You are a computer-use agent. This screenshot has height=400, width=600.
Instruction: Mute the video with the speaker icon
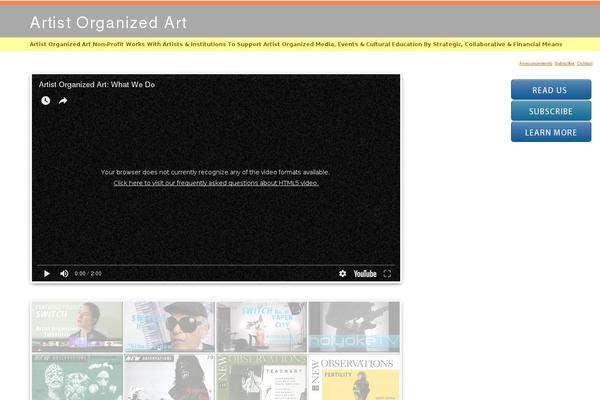pyautogui.click(x=64, y=274)
